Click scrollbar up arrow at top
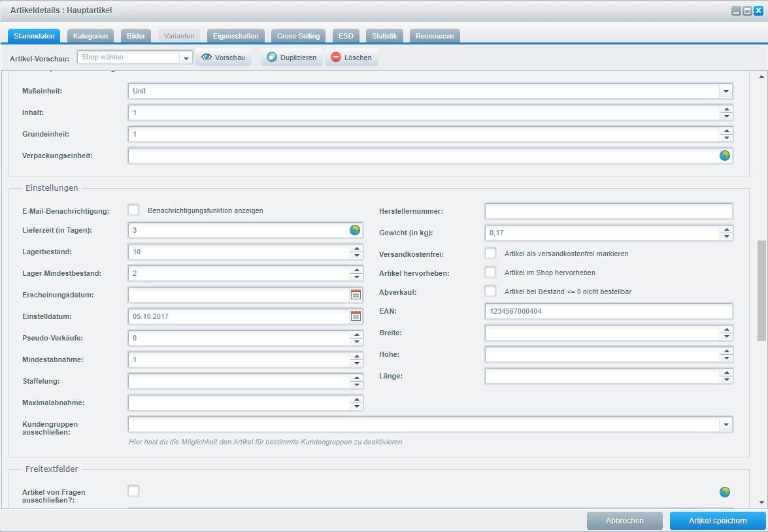This screenshot has height=532, width=768. (761, 77)
